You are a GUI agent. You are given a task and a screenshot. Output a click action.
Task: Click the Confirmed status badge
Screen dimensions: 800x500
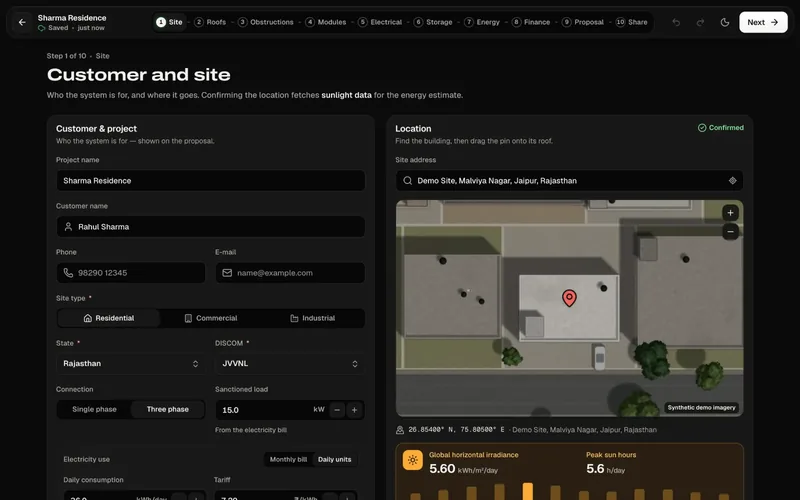721,128
